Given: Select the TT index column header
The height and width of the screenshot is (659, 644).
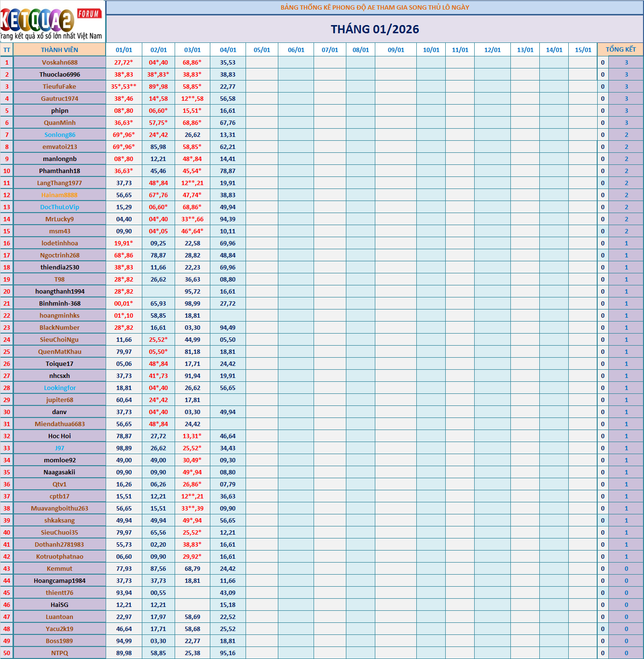Looking at the screenshot, I should [x=7, y=50].
